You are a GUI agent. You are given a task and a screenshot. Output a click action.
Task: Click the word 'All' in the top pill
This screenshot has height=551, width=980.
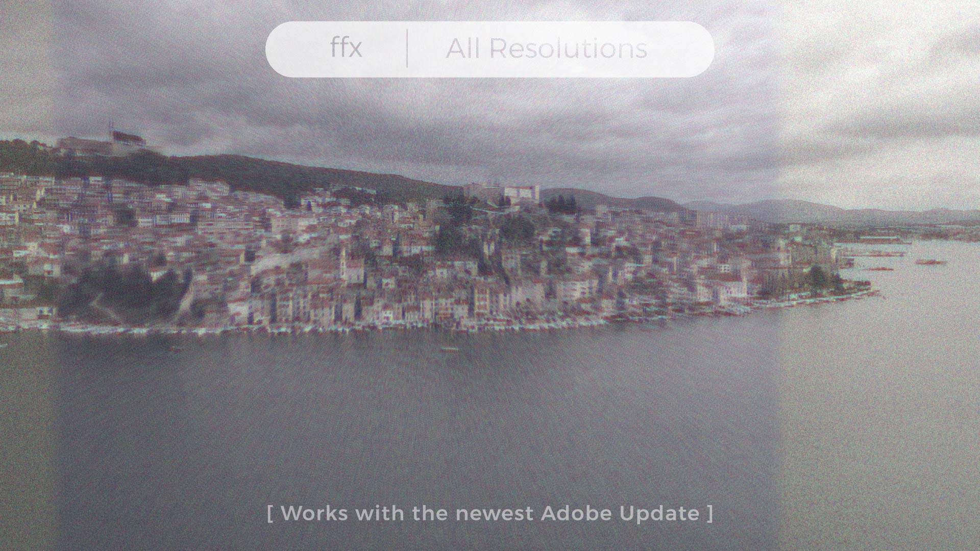463,49
